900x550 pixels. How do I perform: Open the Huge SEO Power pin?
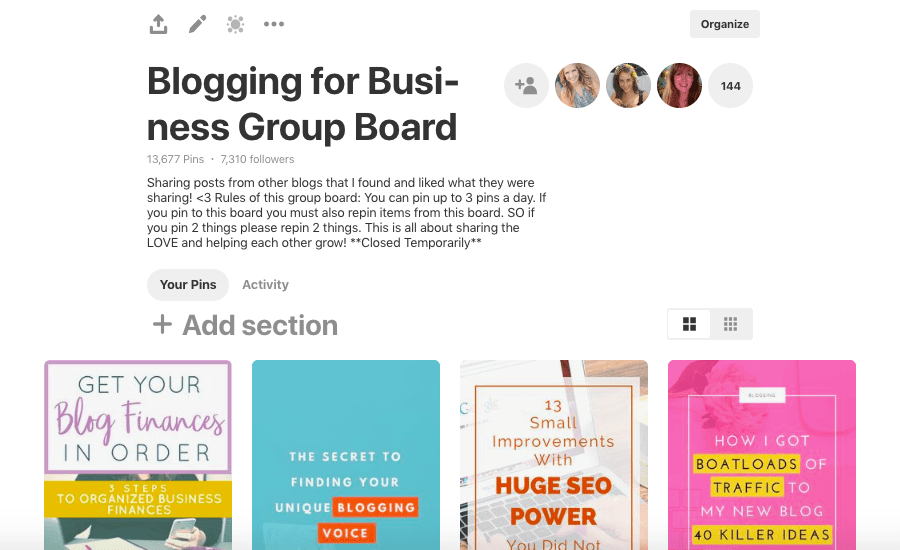(554, 455)
